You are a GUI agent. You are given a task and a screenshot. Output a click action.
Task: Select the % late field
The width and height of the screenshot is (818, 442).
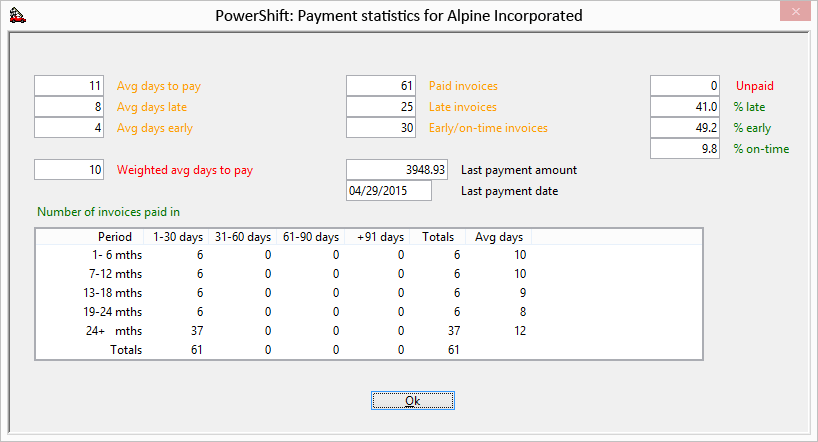(685, 106)
